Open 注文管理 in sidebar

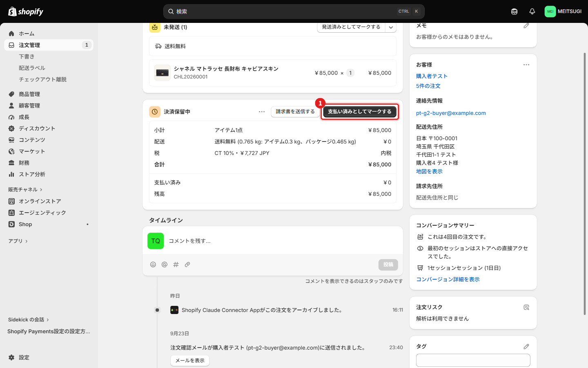pos(49,45)
